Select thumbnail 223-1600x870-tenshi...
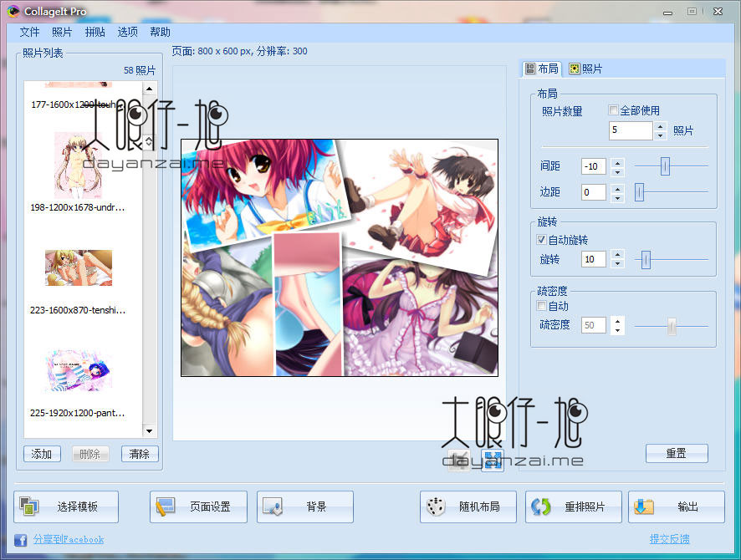The image size is (741, 560). (x=79, y=267)
